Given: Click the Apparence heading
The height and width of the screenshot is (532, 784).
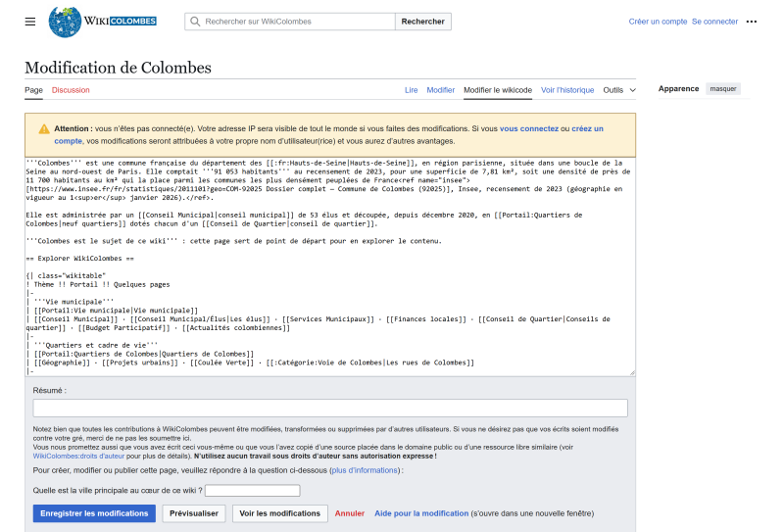Looking at the screenshot, I should click(678, 88).
